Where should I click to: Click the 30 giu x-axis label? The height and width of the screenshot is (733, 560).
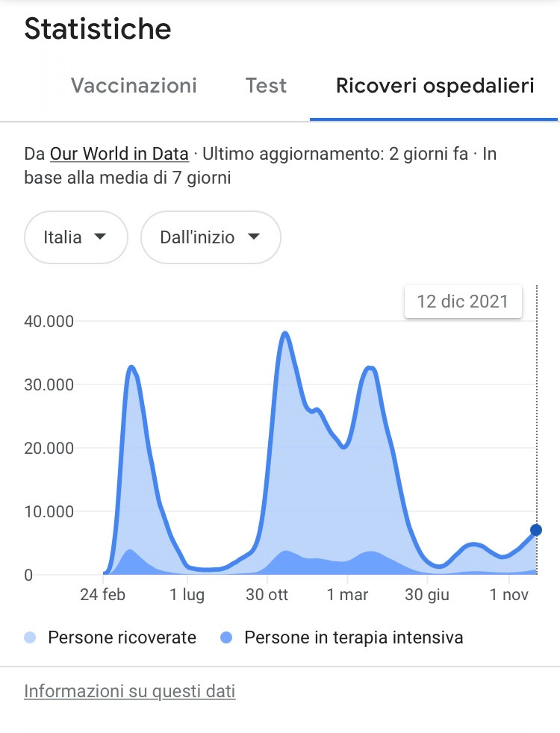pyautogui.click(x=427, y=595)
